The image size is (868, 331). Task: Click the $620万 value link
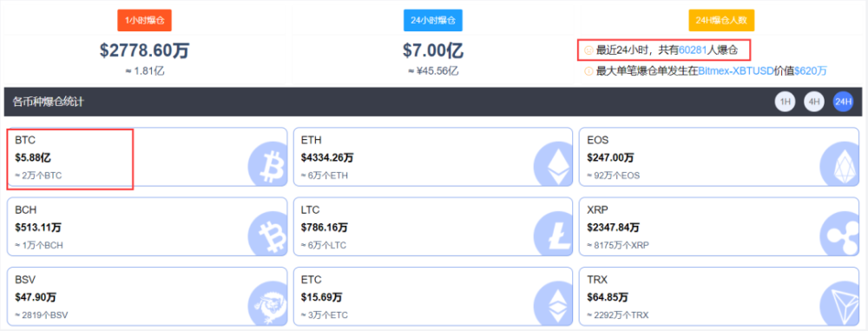[811, 71]
